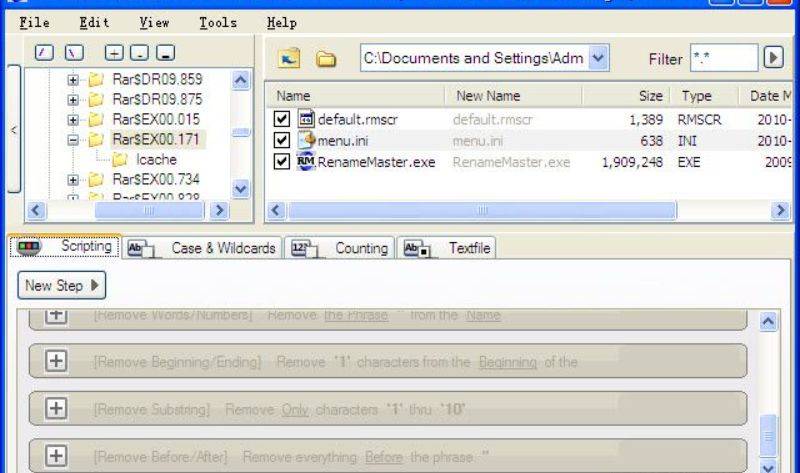
Task: Expand the Remove Substring step
Action: pos(56,408)
